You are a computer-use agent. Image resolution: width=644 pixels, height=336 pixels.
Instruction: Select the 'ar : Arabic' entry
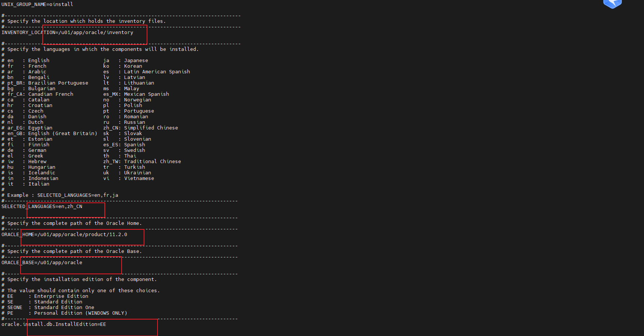click(x=27, y=72)
